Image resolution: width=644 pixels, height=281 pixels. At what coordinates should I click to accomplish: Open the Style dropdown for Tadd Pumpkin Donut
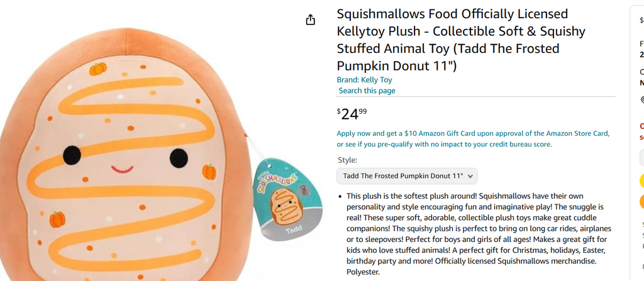pos(407,176)
